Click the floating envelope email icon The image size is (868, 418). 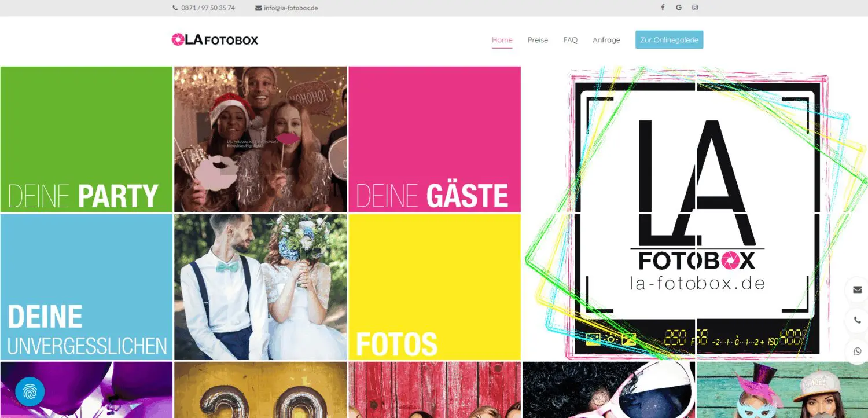point(857,290)
